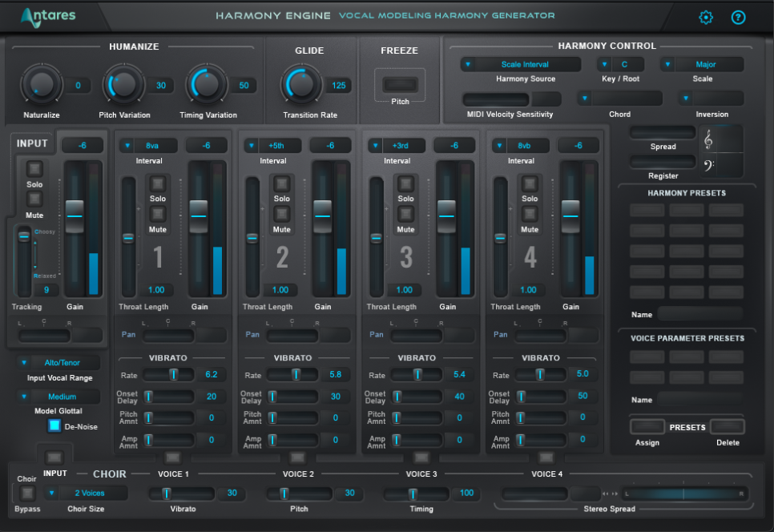The image size is (774, 532).
Task: Open settings with the gear icon
Action: point(706,18)
